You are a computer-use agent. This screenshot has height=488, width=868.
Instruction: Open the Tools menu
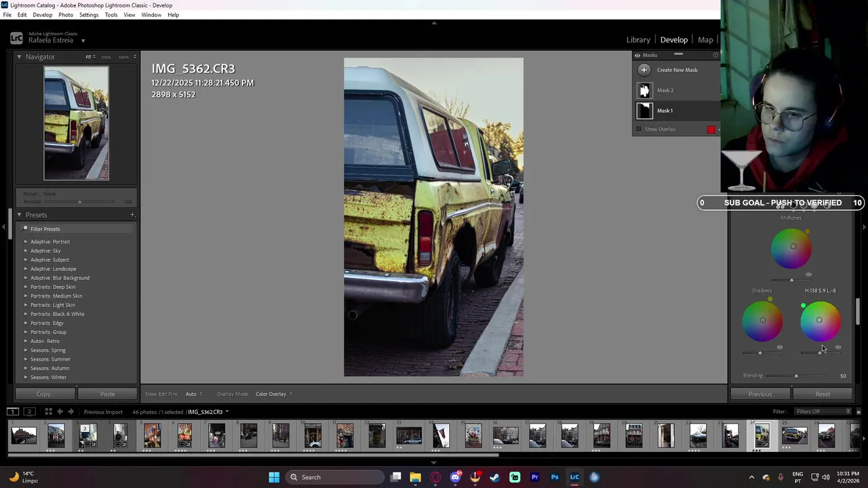click(x=111, y=15)
